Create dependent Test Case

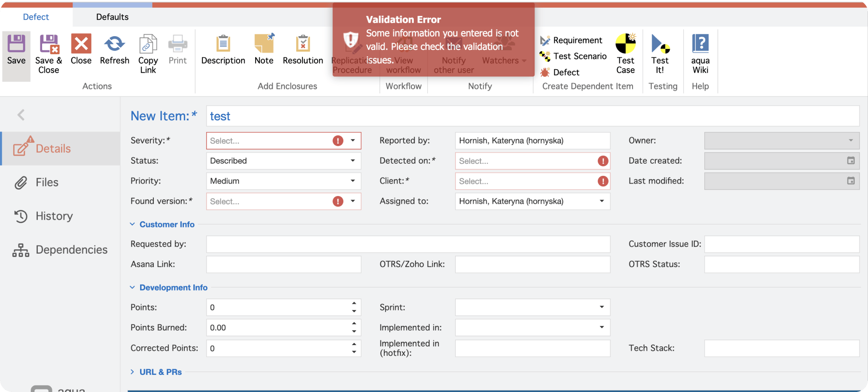[626, 54]
